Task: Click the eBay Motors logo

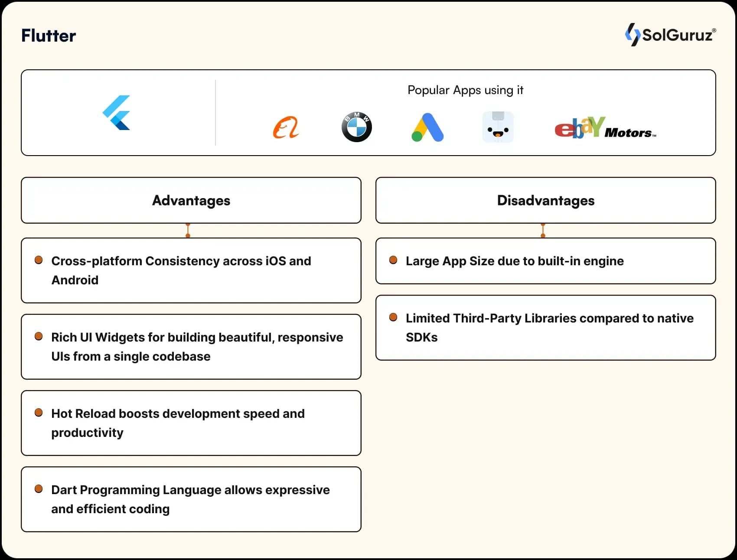Action: point(606,127)
